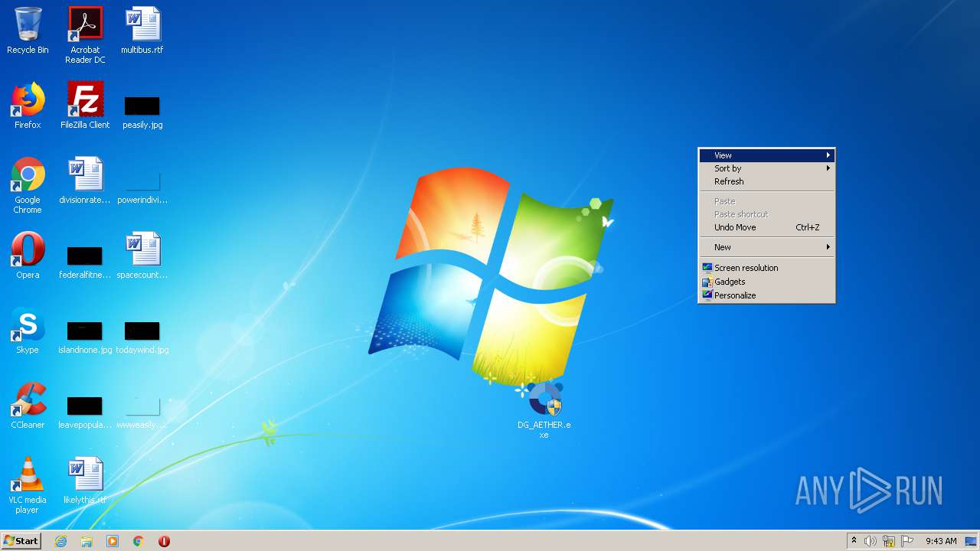Select the leavepopula file icon
The height and width of the screenshot is (551, 980).
(85, 412)
